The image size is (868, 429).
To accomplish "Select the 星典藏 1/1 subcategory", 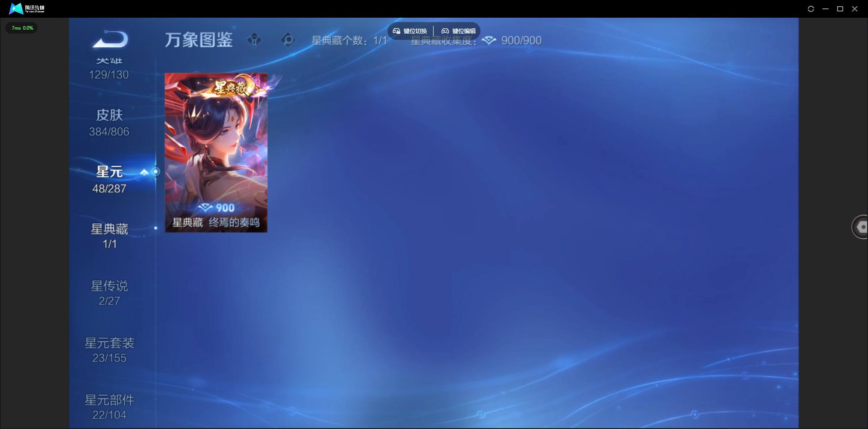I will 109,236.
